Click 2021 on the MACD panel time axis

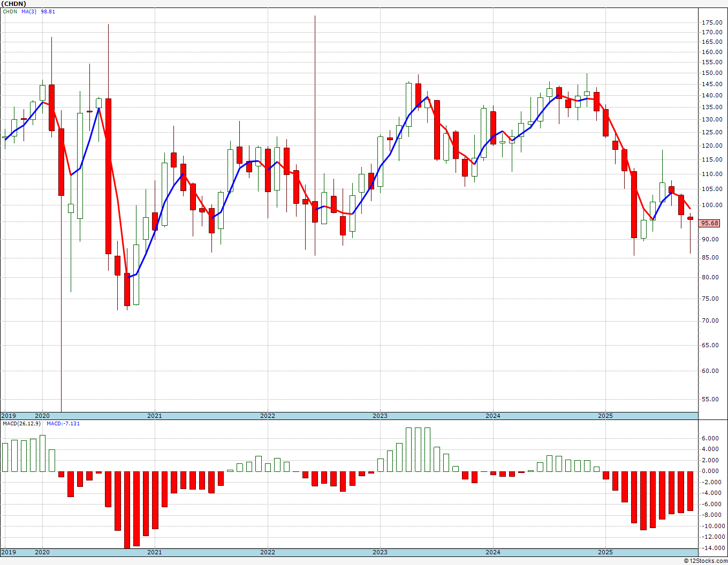(154, 552)
